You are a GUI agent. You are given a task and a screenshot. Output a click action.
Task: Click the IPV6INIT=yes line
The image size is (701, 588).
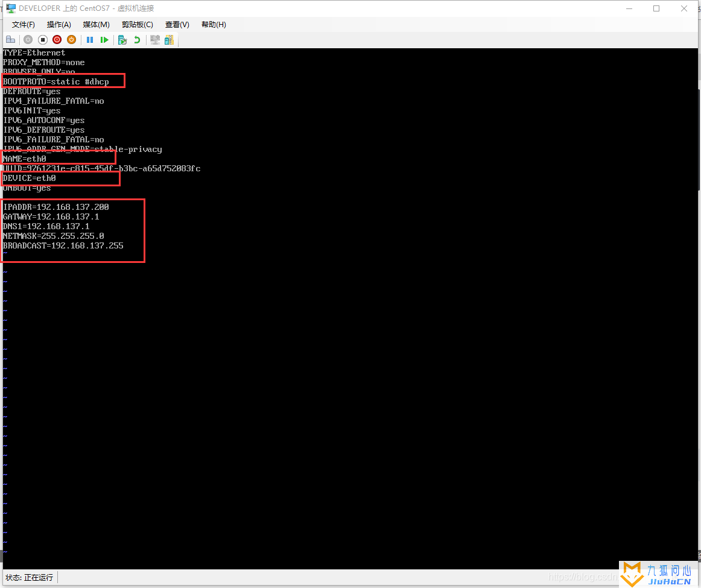tap(32, 111)
